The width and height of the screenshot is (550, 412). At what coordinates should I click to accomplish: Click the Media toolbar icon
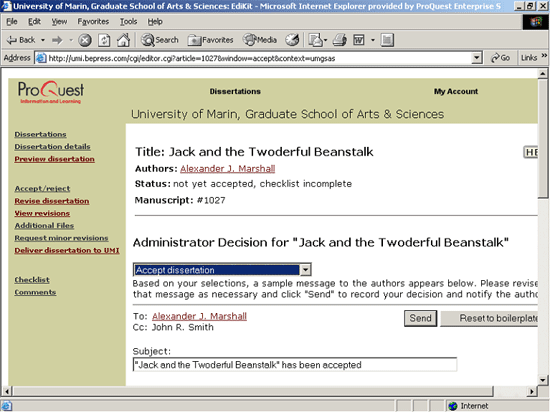click(260, 40)
